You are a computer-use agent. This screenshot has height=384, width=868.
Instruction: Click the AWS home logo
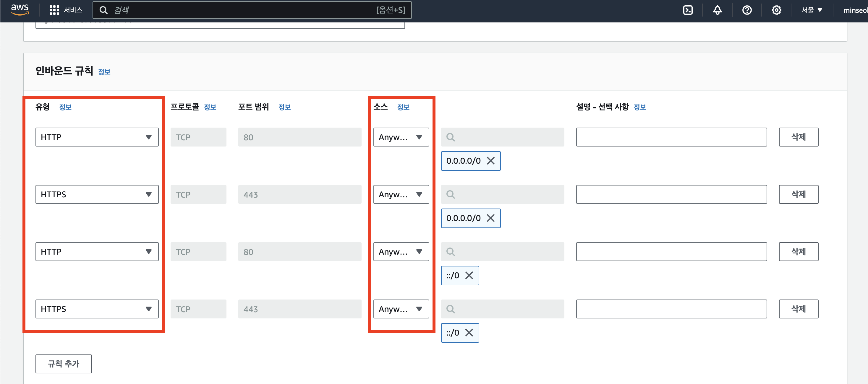point(19,10)
